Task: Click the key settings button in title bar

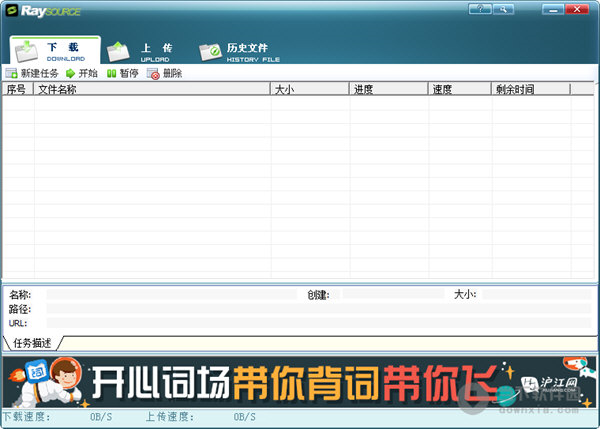Action: 503,9
